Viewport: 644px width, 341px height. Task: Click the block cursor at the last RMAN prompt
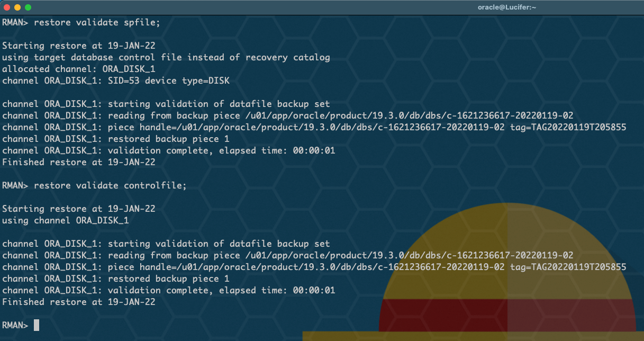37,325
